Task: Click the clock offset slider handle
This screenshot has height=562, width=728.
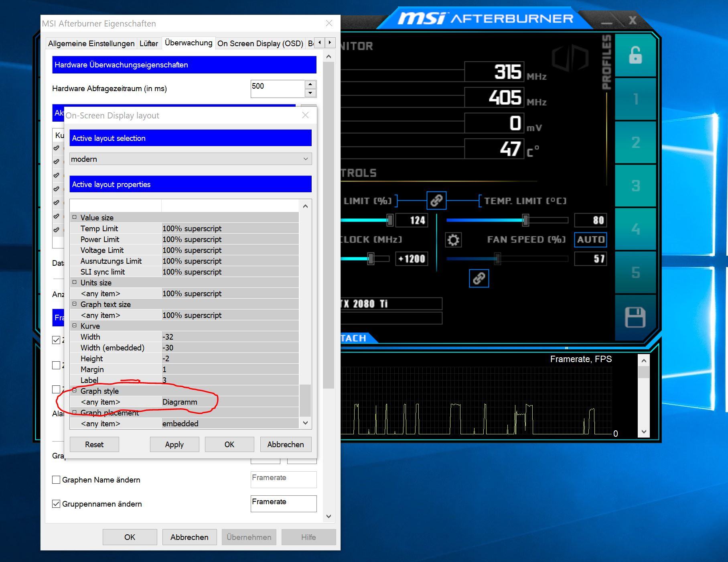Action: point(371,259)
